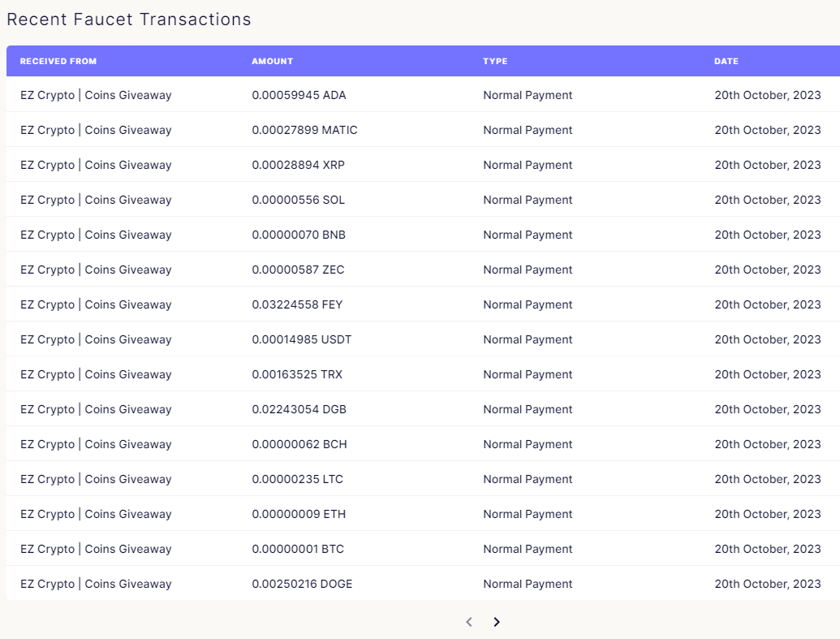
Task: Click the date in the FEY row
Action: pos(768,304)
